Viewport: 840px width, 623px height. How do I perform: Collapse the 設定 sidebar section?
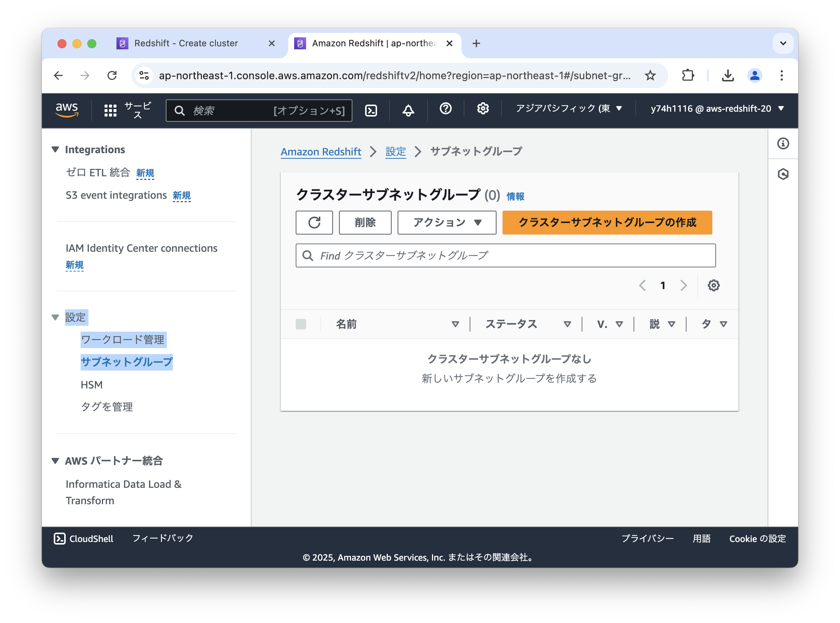click(x=55, y=317)
